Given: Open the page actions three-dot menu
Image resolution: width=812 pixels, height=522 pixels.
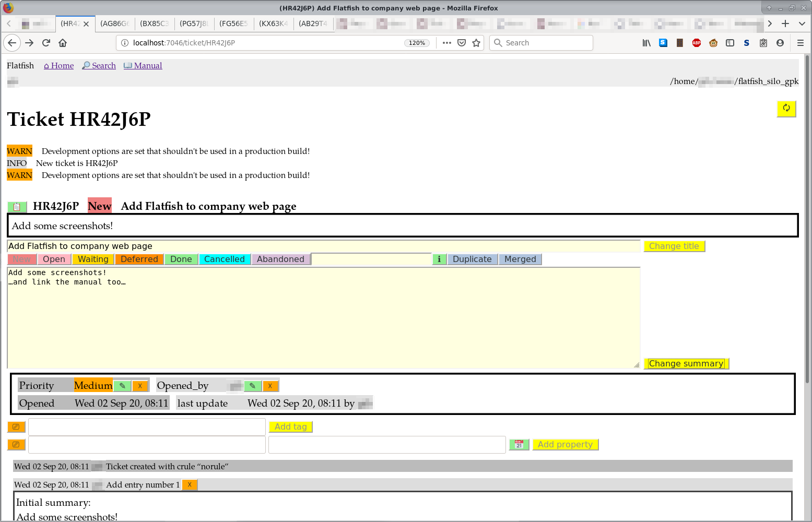Looking at the screenshot, I should click(446, 43).
